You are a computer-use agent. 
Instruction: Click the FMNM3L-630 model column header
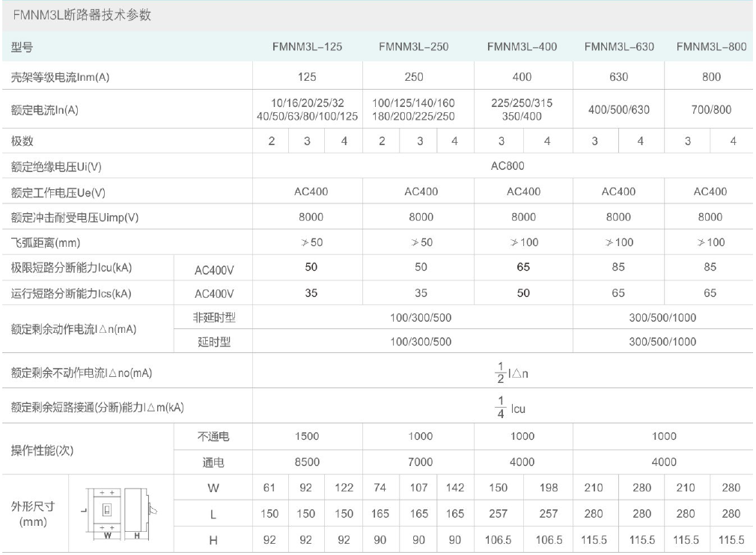[619, 46]
